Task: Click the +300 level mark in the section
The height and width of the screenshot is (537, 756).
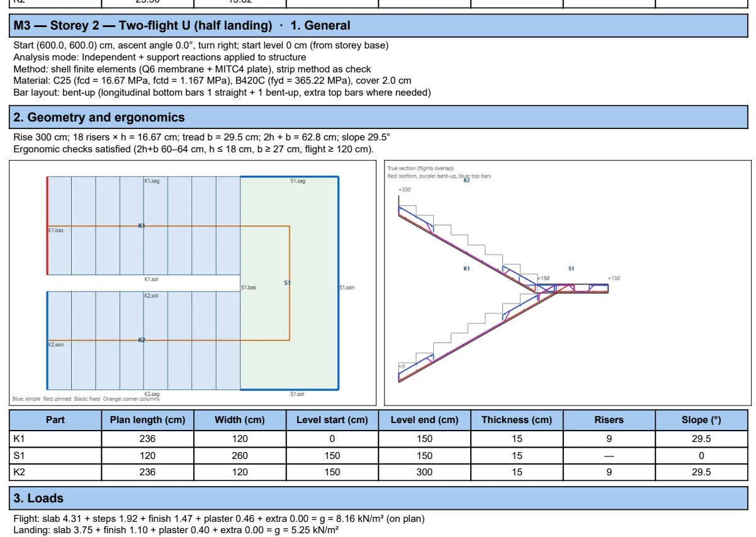Action: [404, 189]
